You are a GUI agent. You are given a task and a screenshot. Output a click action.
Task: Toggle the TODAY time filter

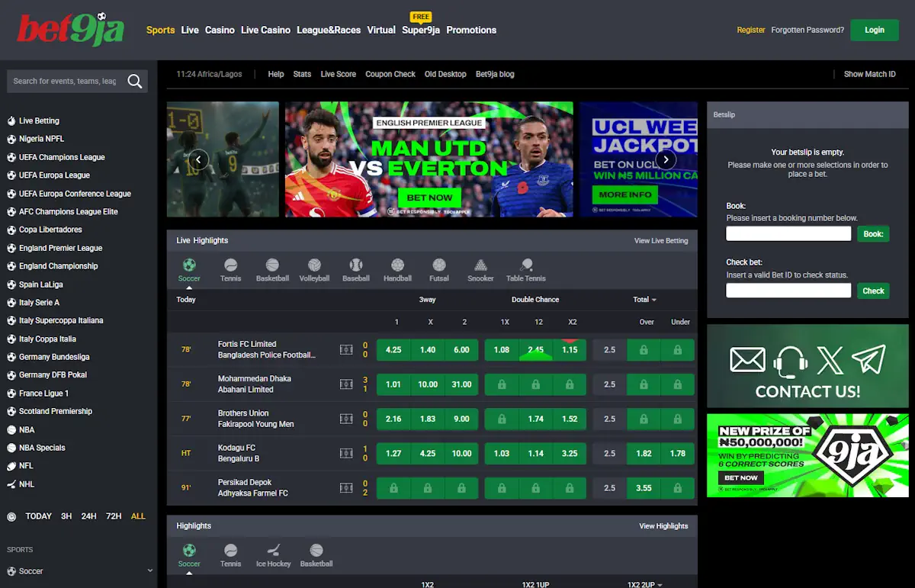[38, 516]
